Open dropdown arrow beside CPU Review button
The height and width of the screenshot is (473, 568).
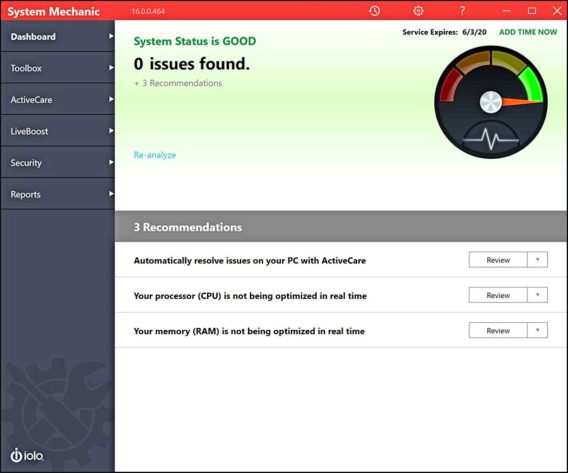tap(538, 295)
